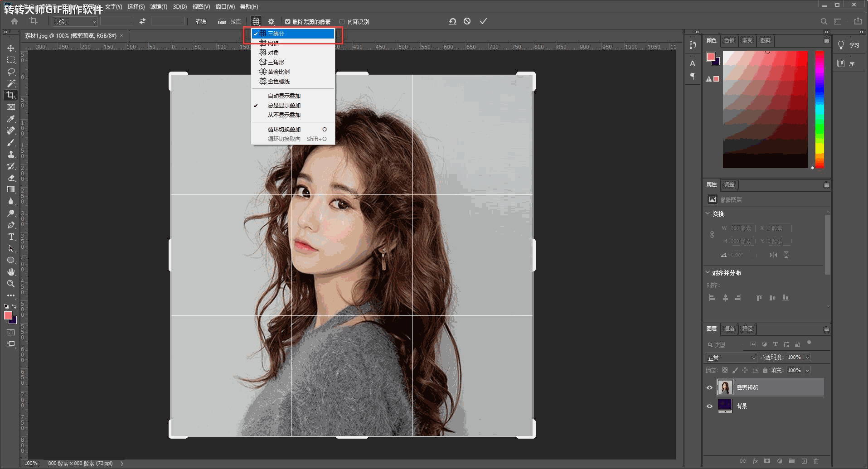Select the Move tool

click(11, 48)
